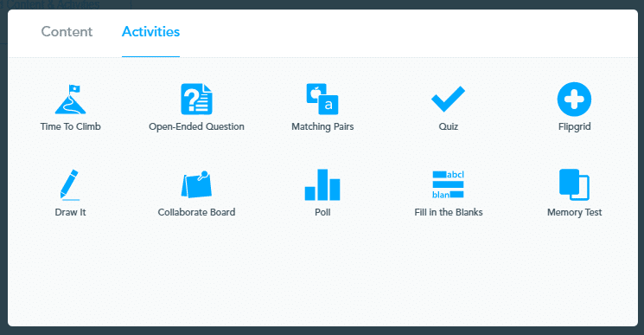This screenshot has width=644, height=335.
Task: Click the 'Matching Pairs' text label
Action: click(322, 126)
